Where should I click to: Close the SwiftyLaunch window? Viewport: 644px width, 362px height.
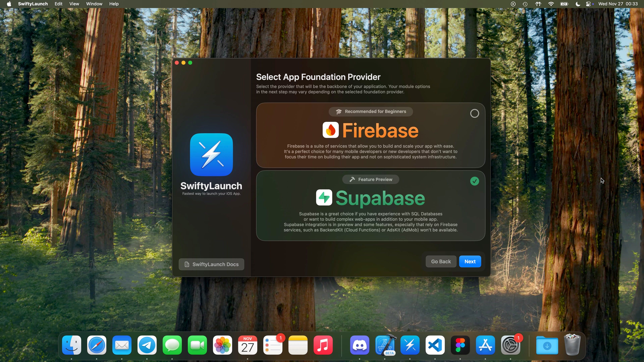[177, 63]
